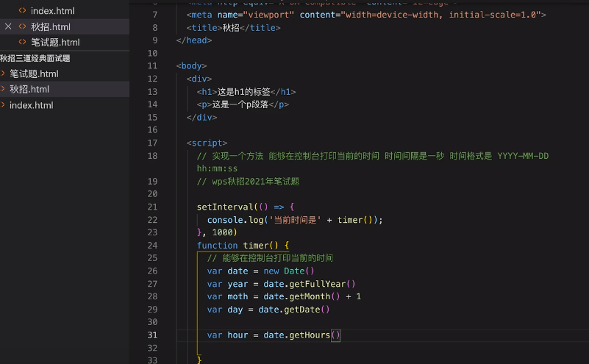Image resolution: width=589 pixels, height=364 pixels.
Task: Expand the chevron beside 笔试题.html in the folder tree
Action: 4,74
